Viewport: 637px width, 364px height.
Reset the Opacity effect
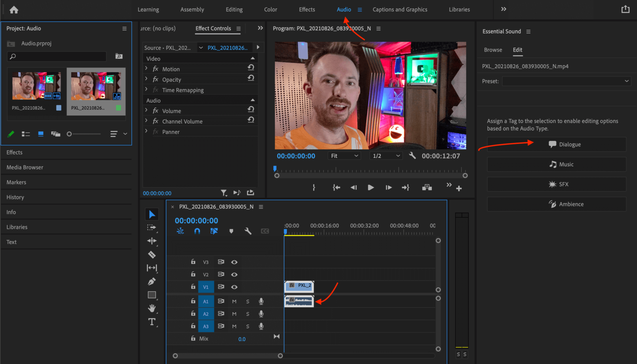pos(251,78)
